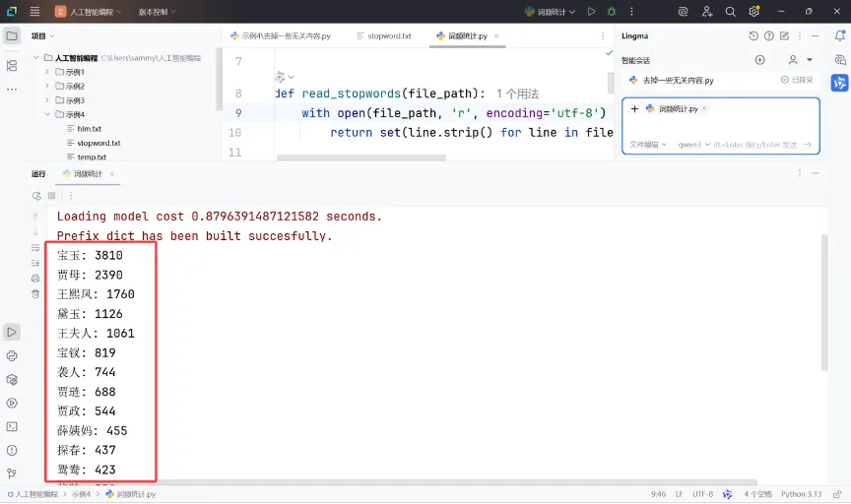Screen dimensions: 851x504
Task: Open the qwen3 model dropdown
Action: 694,145
